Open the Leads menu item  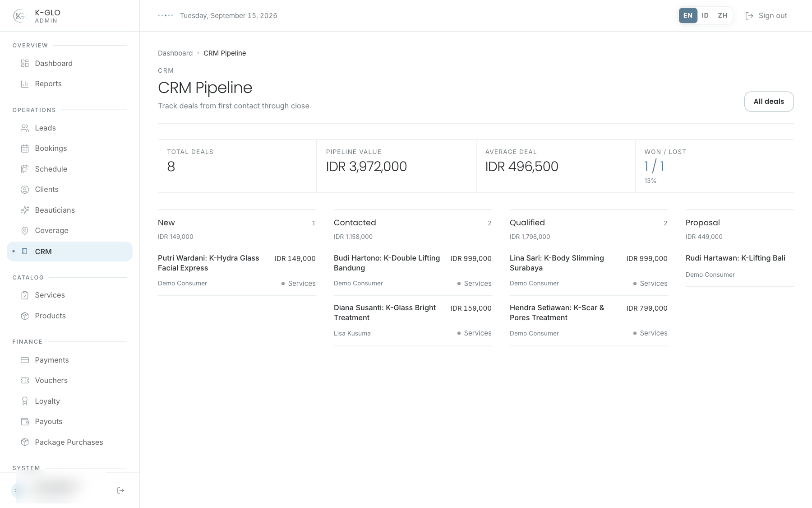[69, 128]
